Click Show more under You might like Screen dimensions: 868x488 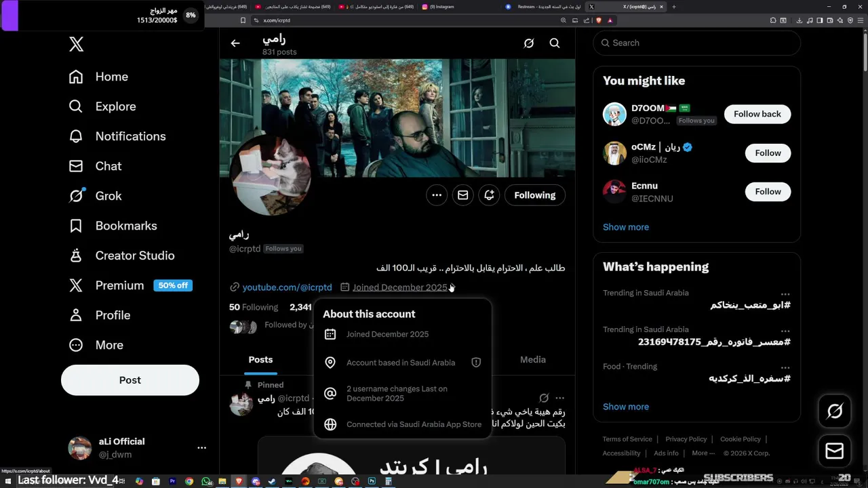(x=626, y=227)
